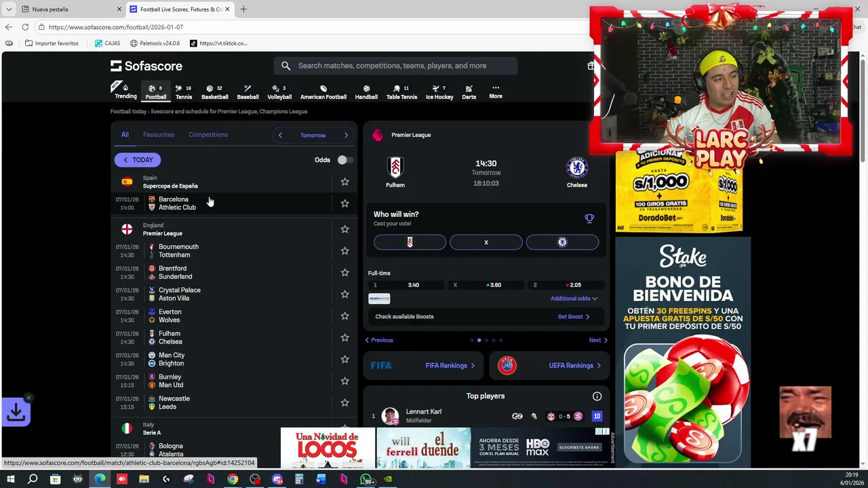Open Lennart Karl player row
868x488 pixels.
[486, 415]
